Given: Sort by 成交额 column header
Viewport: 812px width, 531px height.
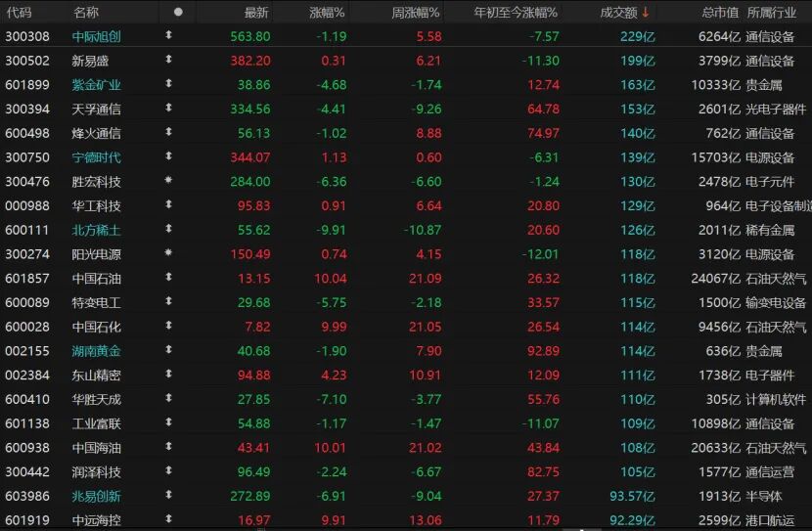Looking at the screenshot, I should click(x=618, y=13).
